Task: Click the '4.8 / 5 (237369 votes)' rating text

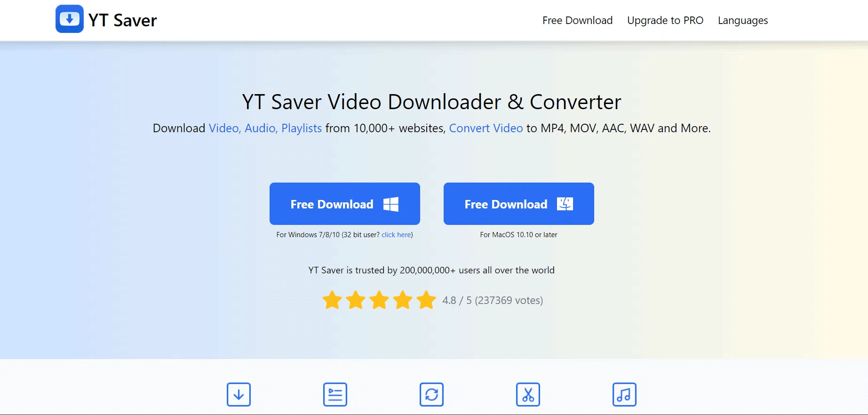Action: click(493, 300)
